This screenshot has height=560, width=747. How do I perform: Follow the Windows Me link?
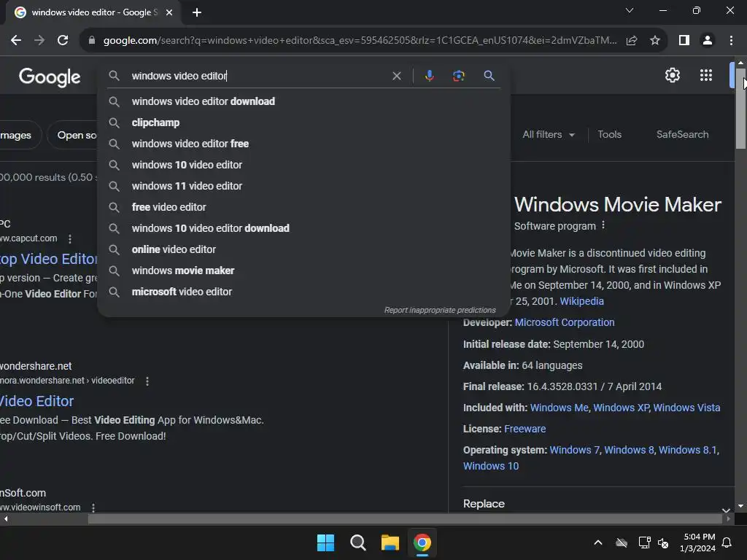[560, 408]
